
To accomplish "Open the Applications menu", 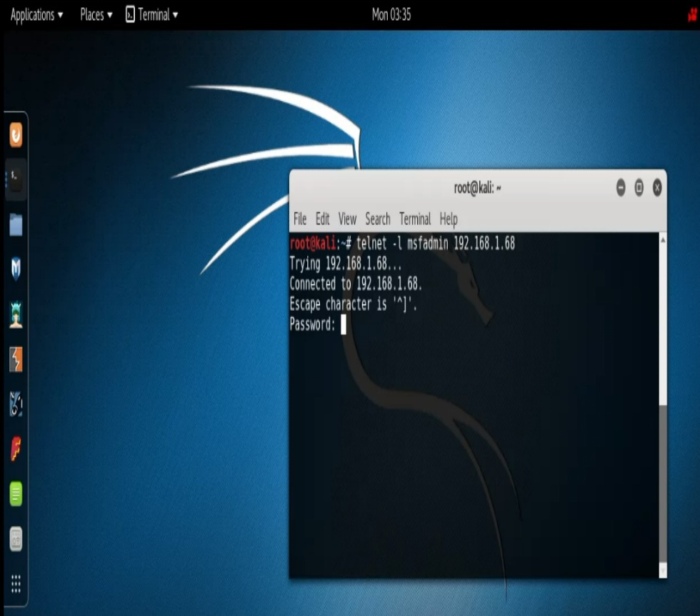I will point(36,15).
